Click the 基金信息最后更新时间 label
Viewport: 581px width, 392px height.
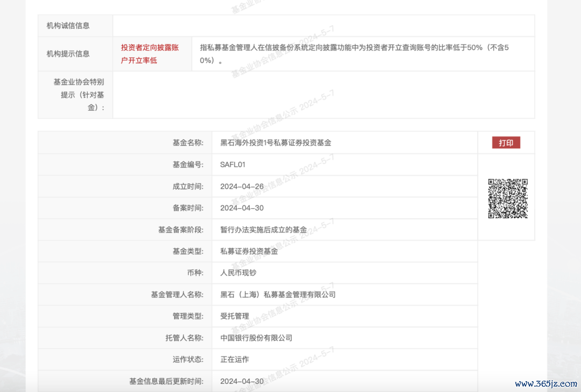pyautogui.click(x=166, y=381)
